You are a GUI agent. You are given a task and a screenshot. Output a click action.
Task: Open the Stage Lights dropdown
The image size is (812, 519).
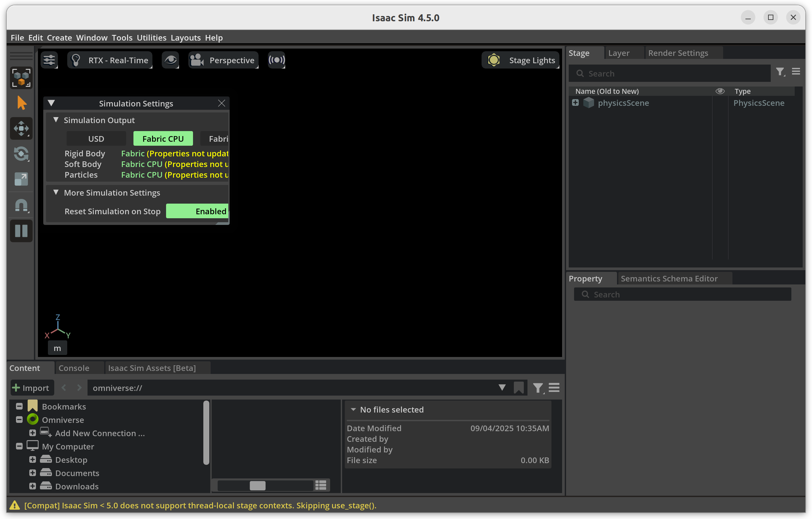(520, 60)
